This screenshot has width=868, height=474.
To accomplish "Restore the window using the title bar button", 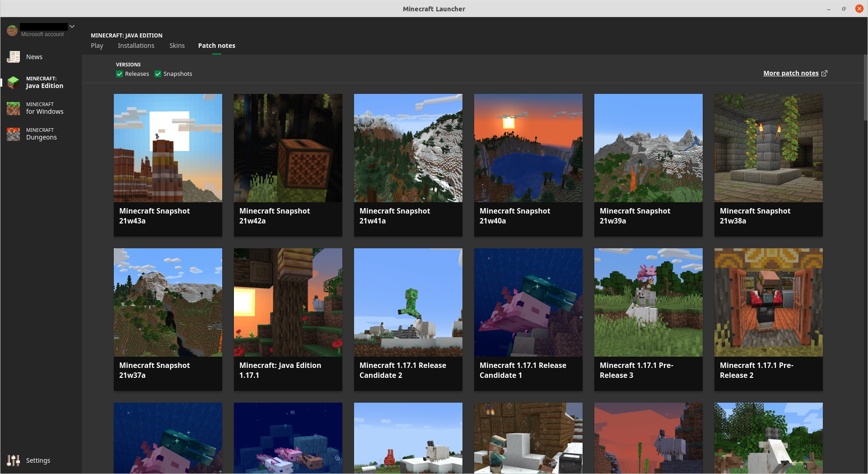I will click(x=844, y=9).
